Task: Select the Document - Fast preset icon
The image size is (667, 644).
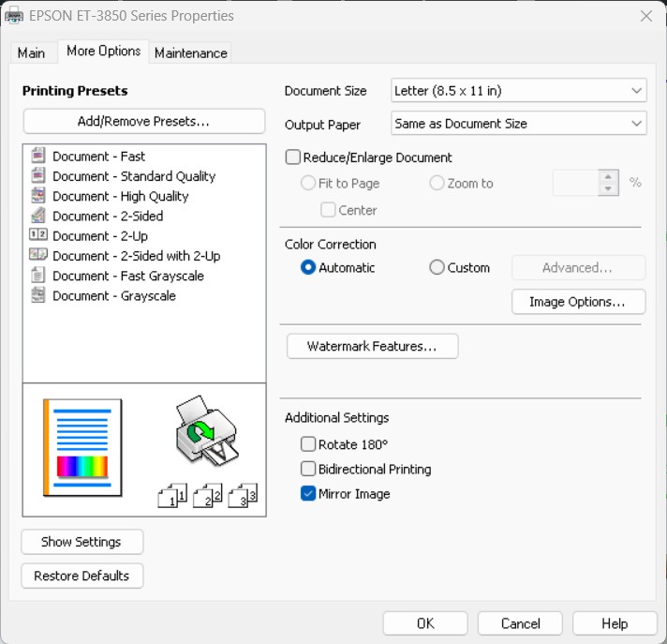Action: [x=38, y=157]
